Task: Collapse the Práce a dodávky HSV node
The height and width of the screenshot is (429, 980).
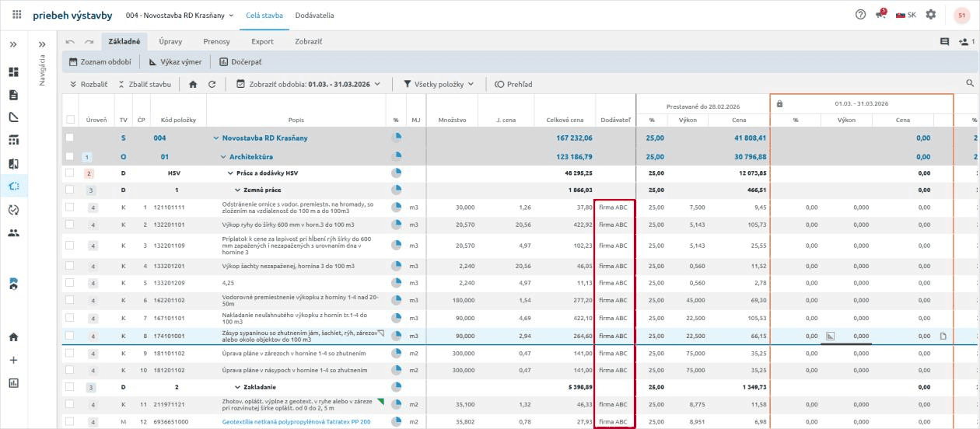Action: [x=230, y=173]
